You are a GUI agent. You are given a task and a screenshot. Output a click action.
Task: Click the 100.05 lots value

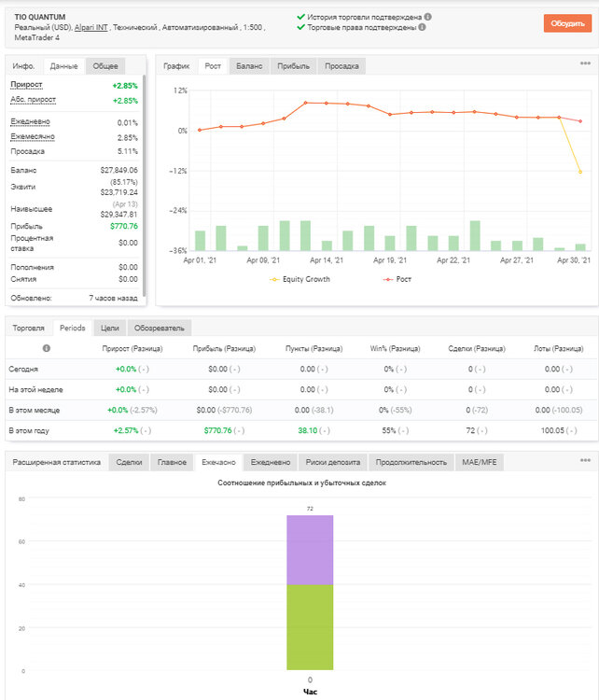(x=552, y=431)
